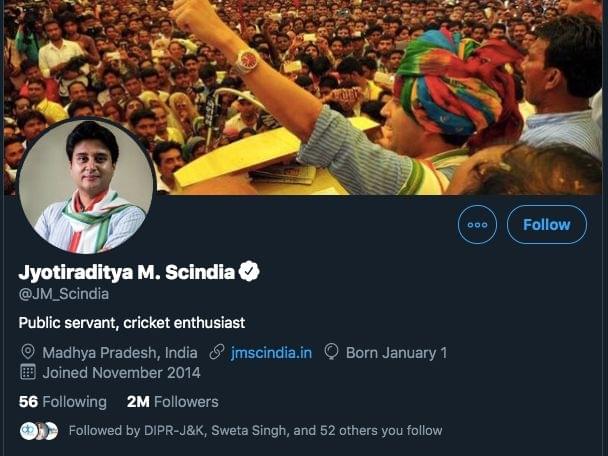Follow Jyotiraditya M. Scindia

tap(546, 224)
